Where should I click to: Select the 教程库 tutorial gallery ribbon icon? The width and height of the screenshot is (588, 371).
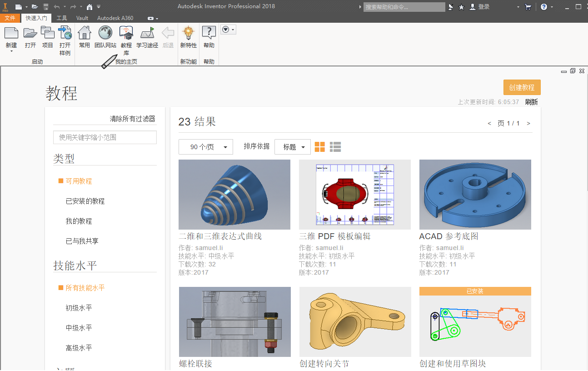pyautogui.click(x=126, y=33)
